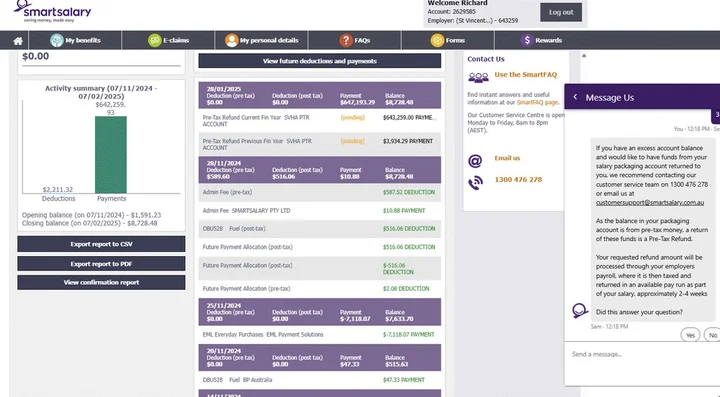Open My benefits tree icon
Viewport: 720px width, 397px height.
click(56, 40)
